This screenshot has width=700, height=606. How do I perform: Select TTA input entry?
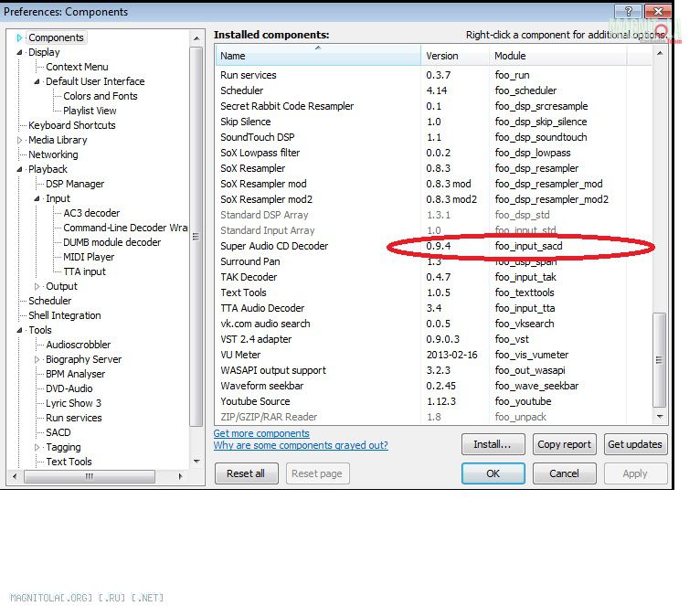click(84, 271)
